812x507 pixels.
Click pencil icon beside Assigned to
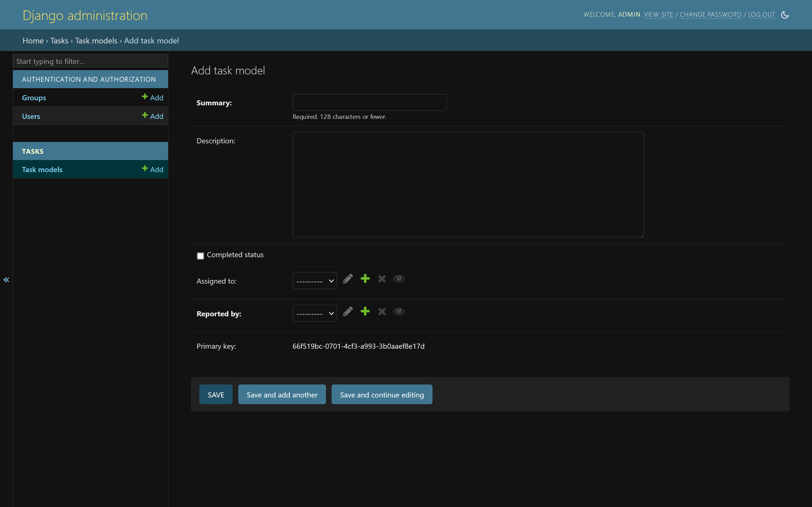348,279
